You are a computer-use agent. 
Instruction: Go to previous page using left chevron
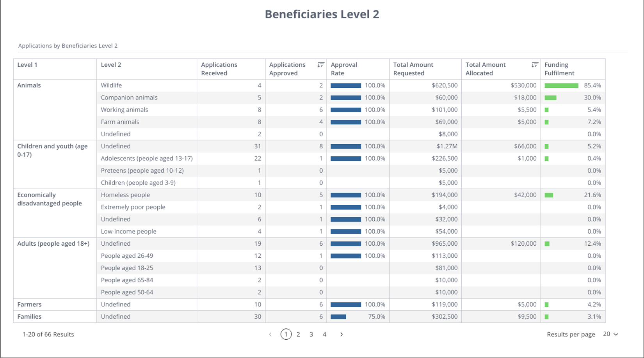(270, 334)
